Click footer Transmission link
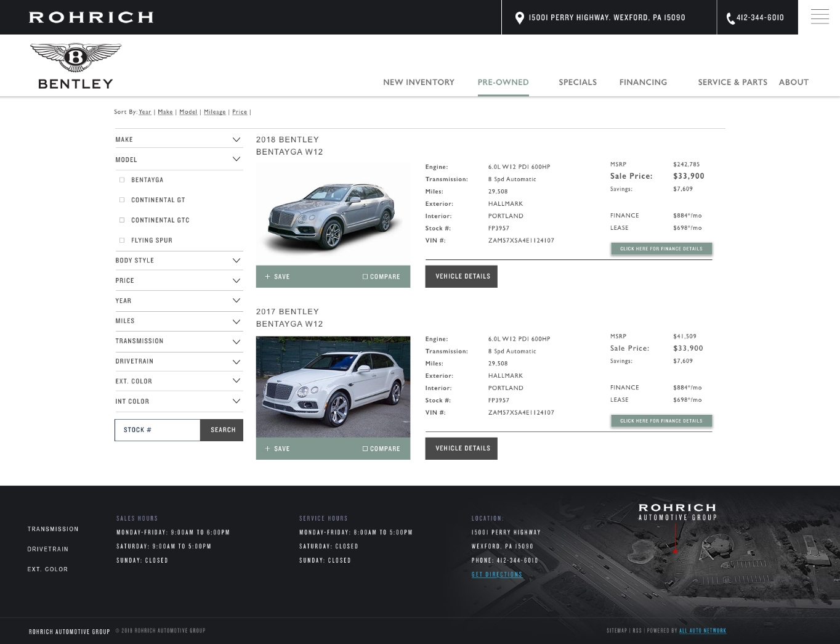Image resolution: width=840 pixels, height=644 pixels. 53,529
